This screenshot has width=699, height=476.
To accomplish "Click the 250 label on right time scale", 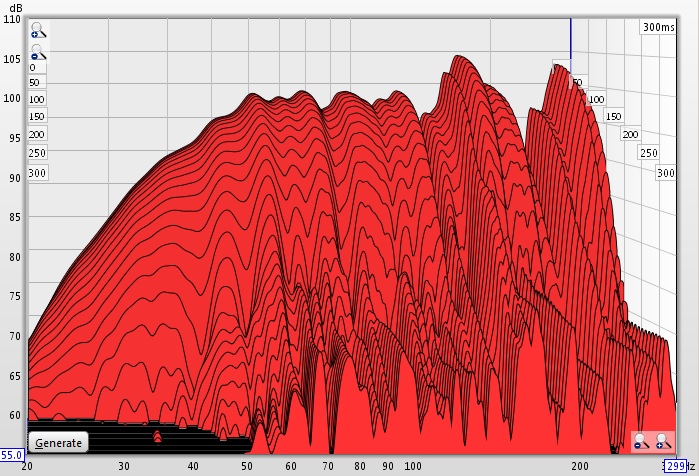I will pos(649,153).
